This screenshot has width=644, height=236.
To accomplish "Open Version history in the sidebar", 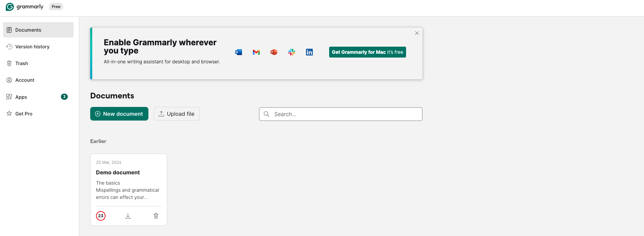I will [x=38, y=47].
